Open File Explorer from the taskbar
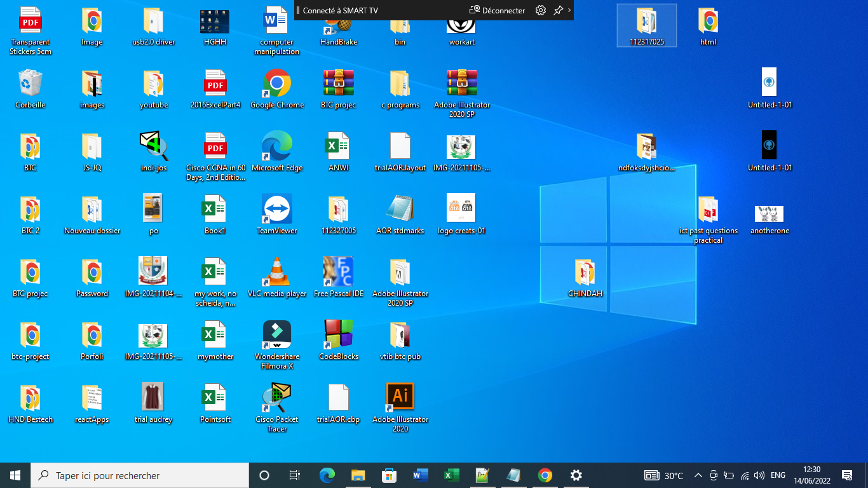 point(358,475)
